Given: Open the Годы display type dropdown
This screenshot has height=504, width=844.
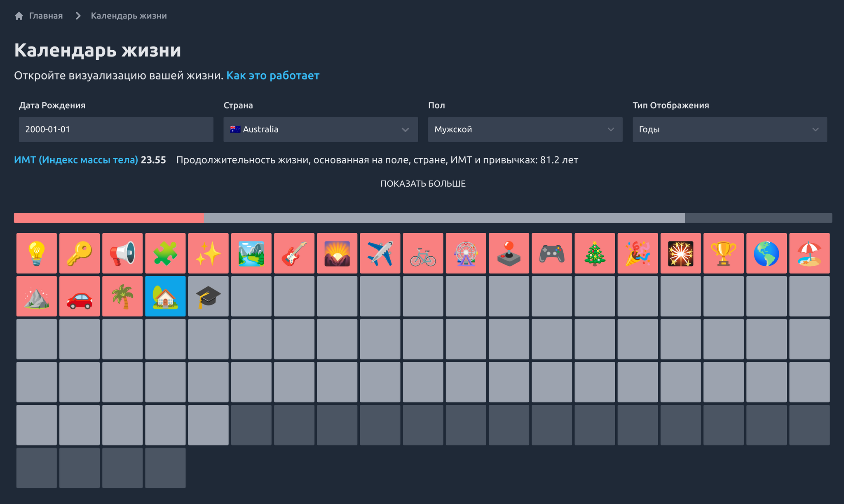Looking at the screenshot, I should (729, 129).
